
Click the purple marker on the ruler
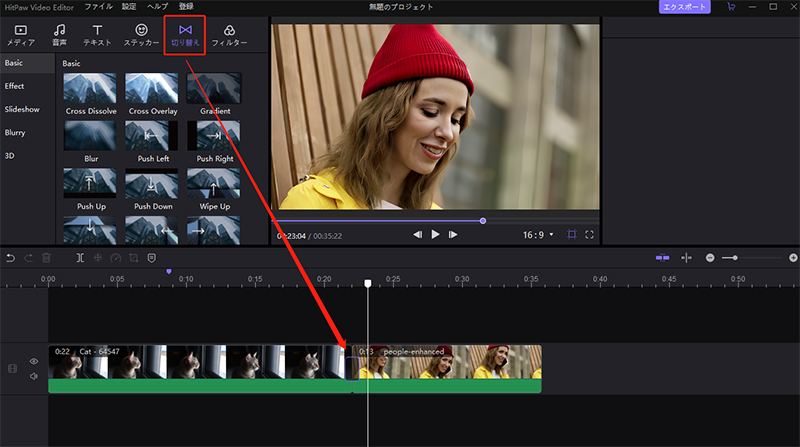point(169,272)
